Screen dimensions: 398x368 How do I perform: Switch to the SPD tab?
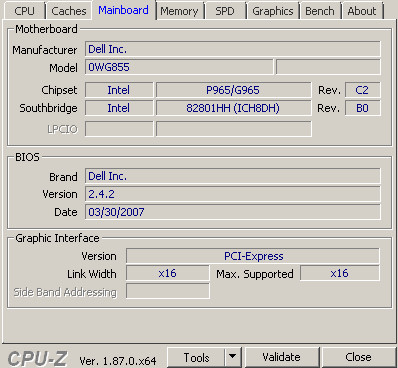click(x=225, y=11)
